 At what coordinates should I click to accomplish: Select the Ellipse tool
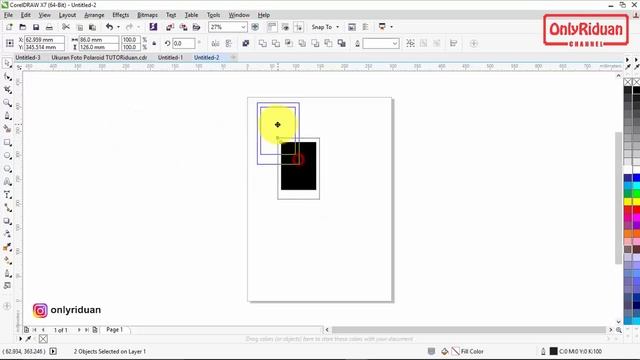7,156
